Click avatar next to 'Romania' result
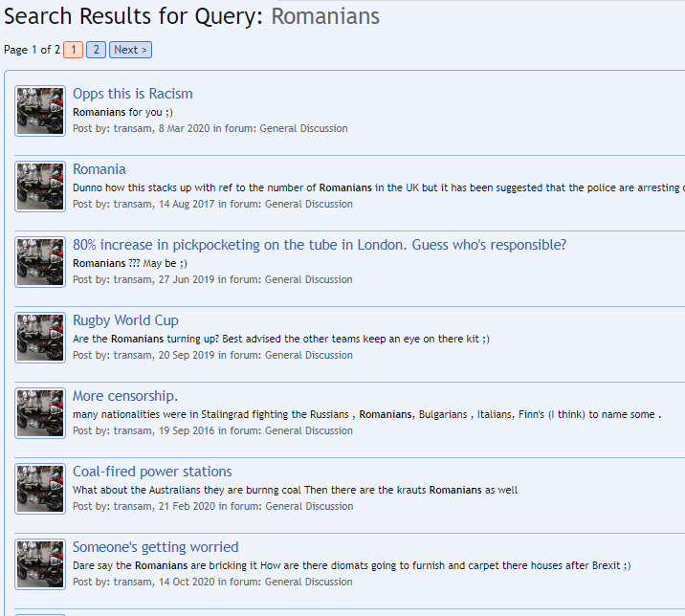Viewport: 685px width, 616px height. [40, 187]
